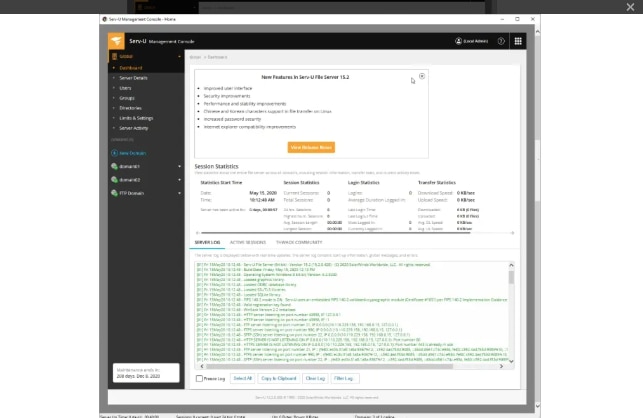Viewport: 643px width, 418px height.
Task: Click the server log horizontal scrollbar thumb
Action: point(329,366)
